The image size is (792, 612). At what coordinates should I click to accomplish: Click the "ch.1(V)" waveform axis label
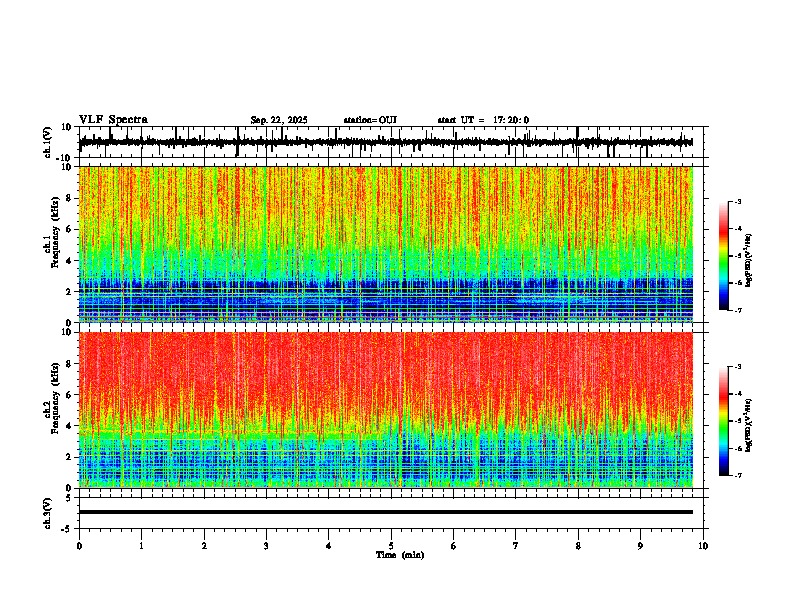(x=48, y=142)
